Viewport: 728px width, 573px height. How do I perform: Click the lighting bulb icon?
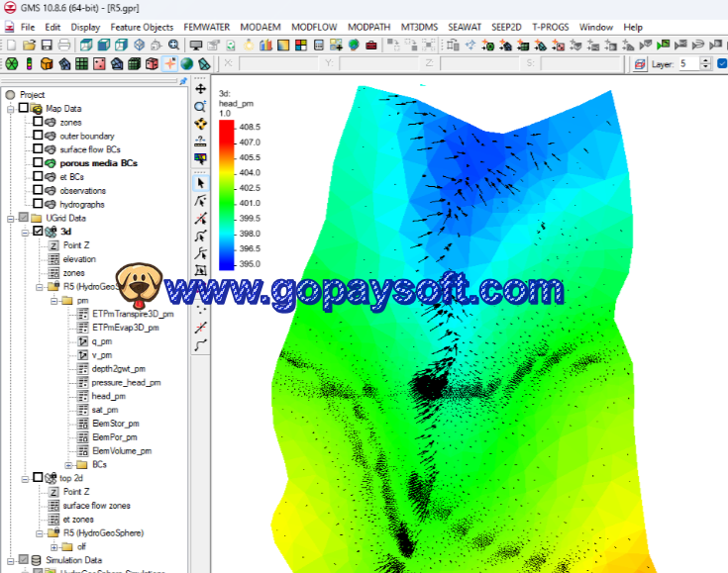pyautogui.click(x=249, y=45)
